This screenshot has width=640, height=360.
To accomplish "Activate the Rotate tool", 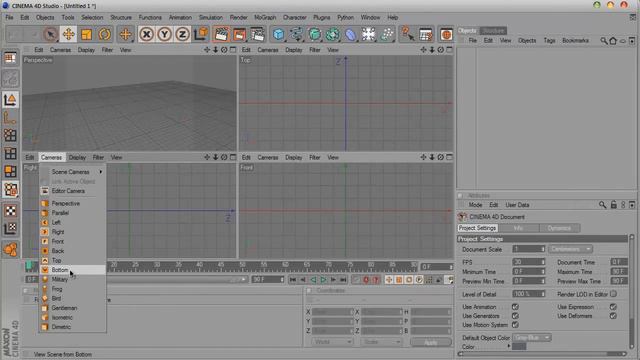I will (104, 34).
